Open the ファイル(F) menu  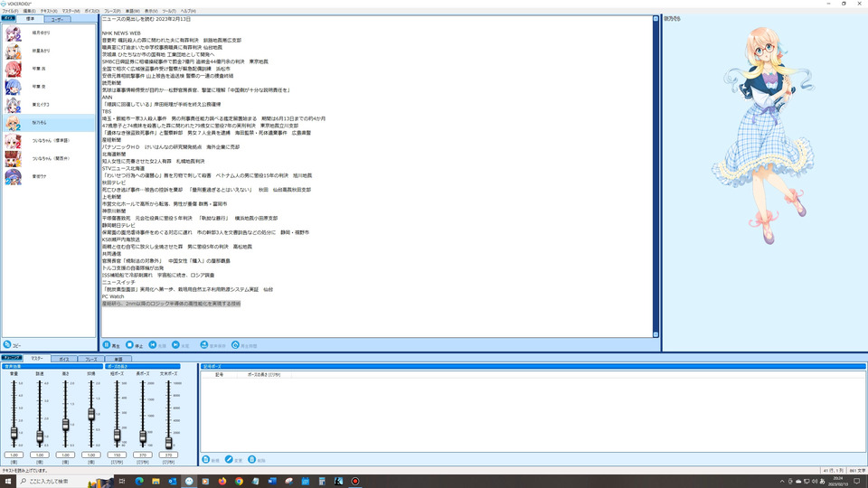10,11
